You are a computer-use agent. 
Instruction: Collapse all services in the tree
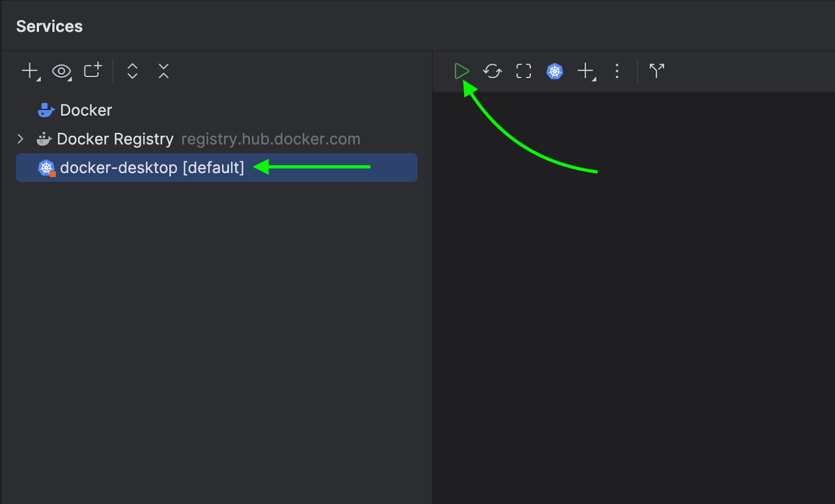tap(163, 71)
